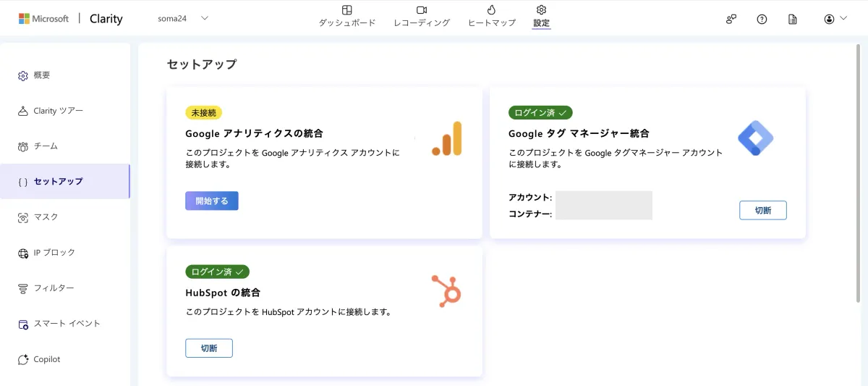Click 開始する for Google アナリティクス

point(212,201)
